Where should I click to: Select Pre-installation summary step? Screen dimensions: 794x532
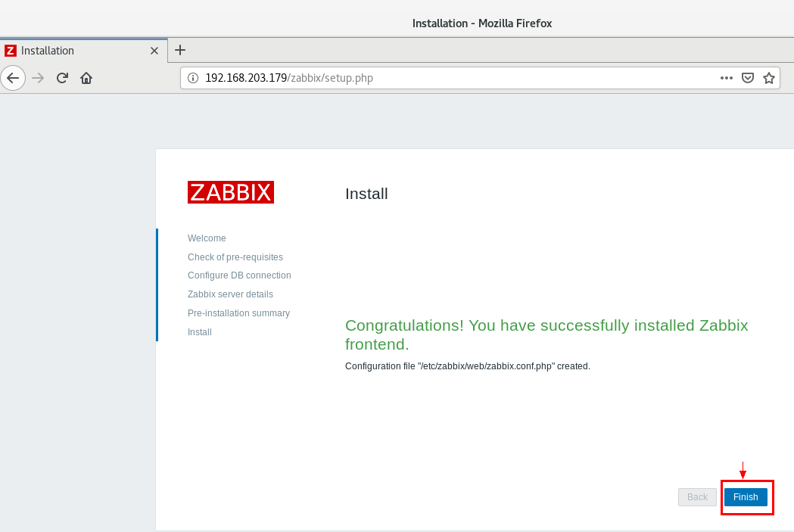click(238, 313)
